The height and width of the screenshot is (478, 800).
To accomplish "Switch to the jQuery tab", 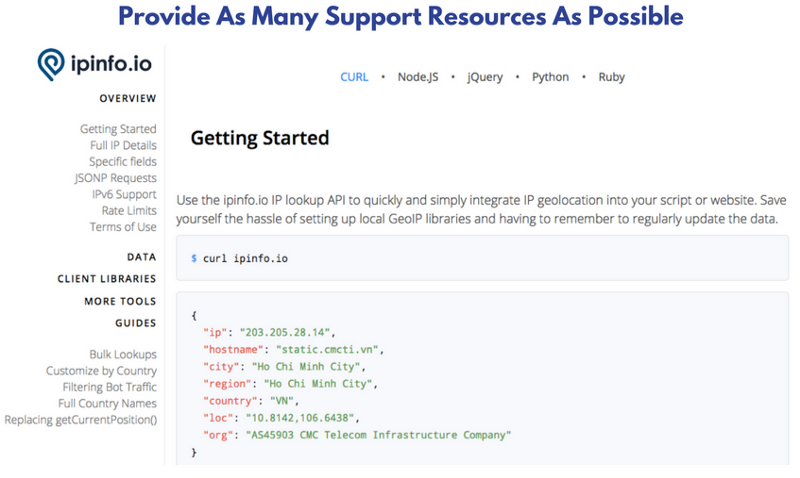I will point(485,77).
